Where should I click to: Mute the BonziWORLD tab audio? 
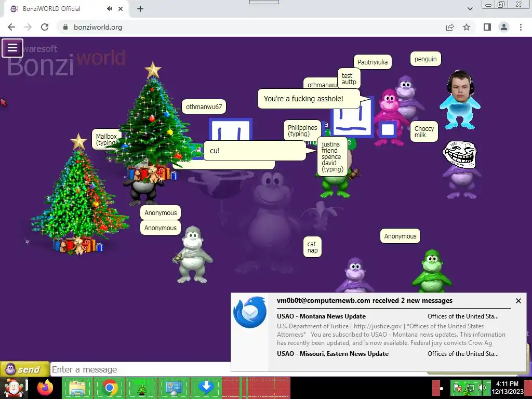click(109, 9)
